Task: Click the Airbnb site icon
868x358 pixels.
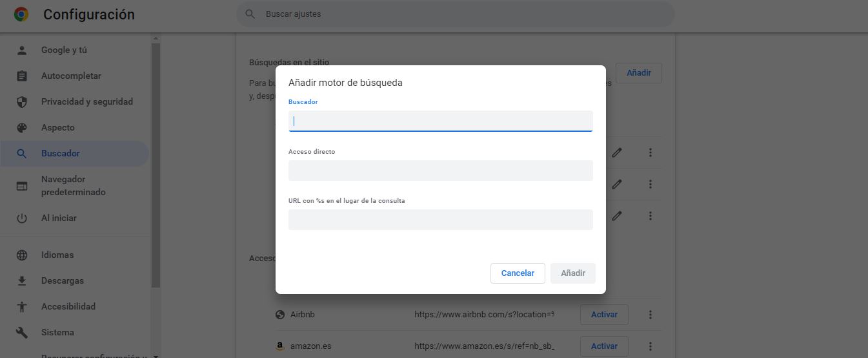Action: point(280,315)
